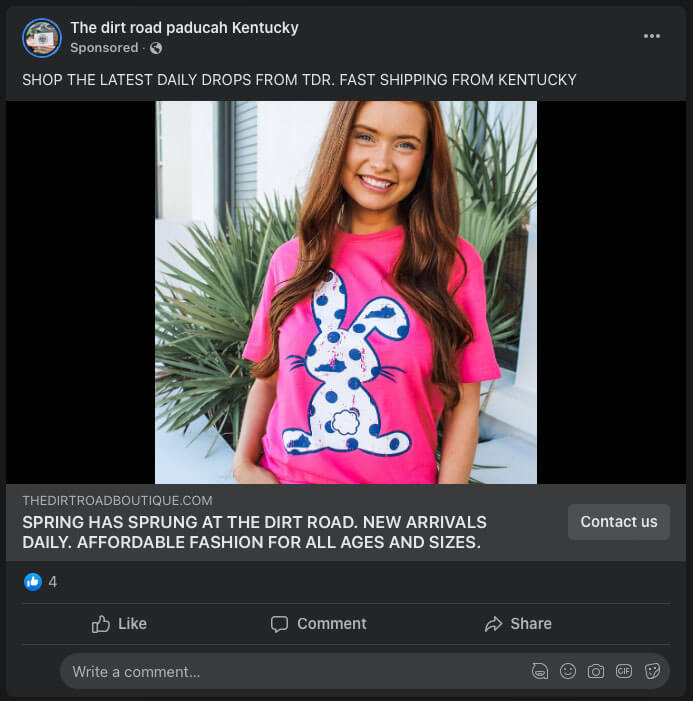Screen dimensions: 693x701
Task: Click the blue like reaction icon
Action: click(x=33, y=581)
